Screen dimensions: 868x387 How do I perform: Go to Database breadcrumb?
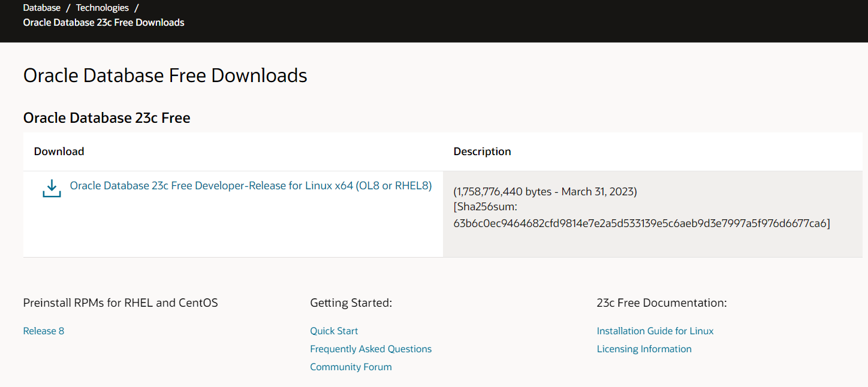pos(42,8)
